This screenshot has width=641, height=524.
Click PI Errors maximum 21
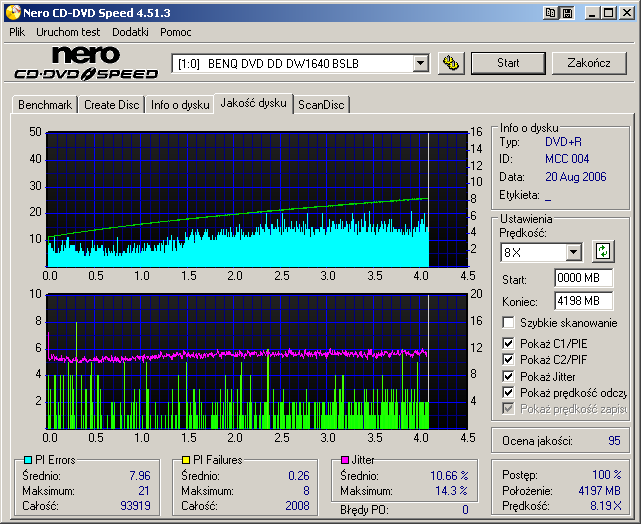pos(144,490)
